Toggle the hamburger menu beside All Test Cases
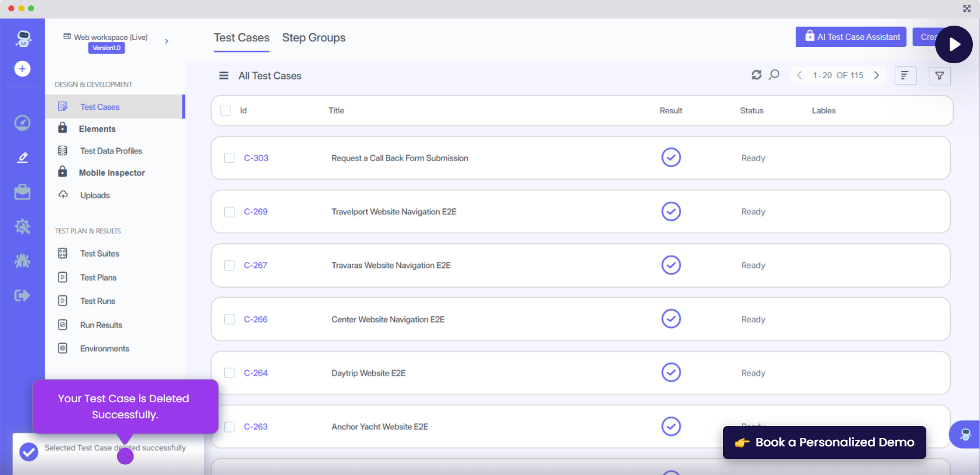 pos(224,76)
